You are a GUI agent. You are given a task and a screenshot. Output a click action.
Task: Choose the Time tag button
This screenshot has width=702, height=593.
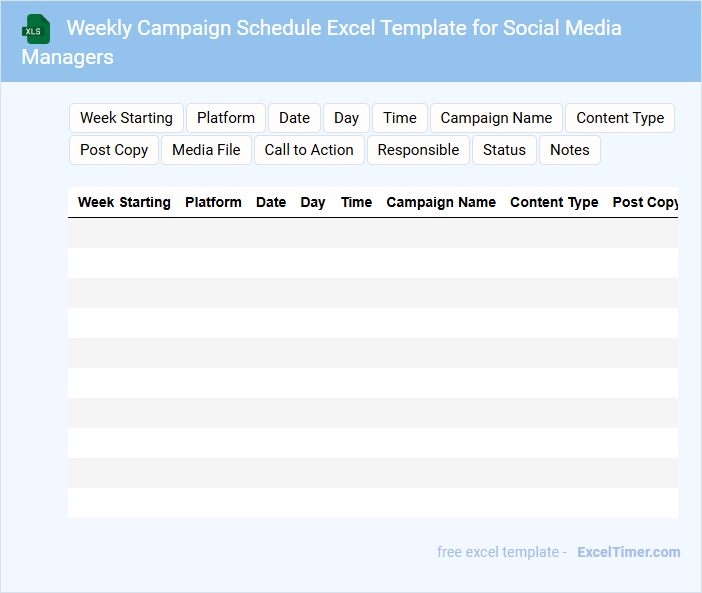[x=400, y=118]
